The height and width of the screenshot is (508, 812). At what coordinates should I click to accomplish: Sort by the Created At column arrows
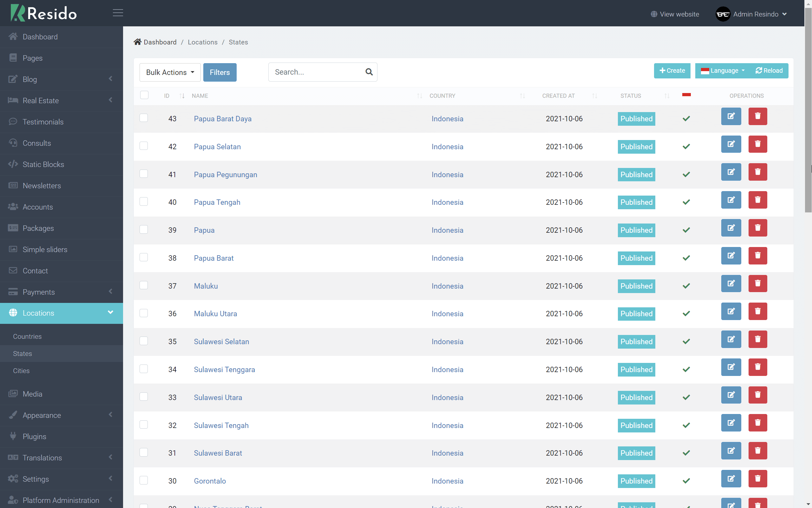click(595, 96)
